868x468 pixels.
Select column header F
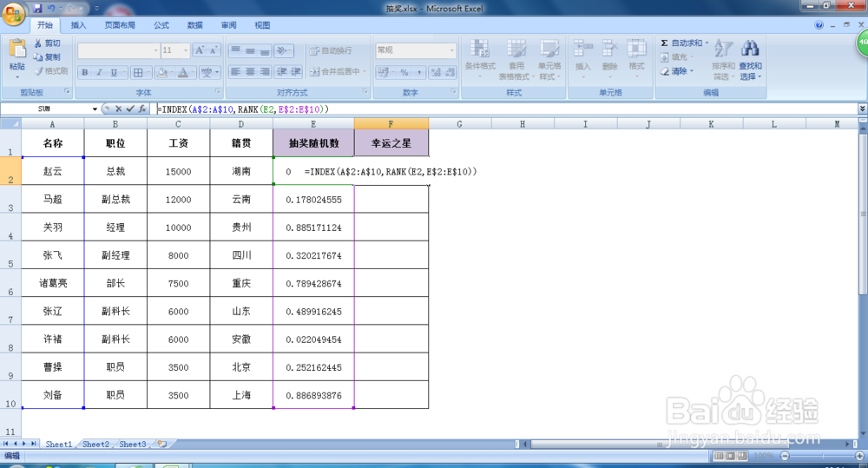(391, 124)
